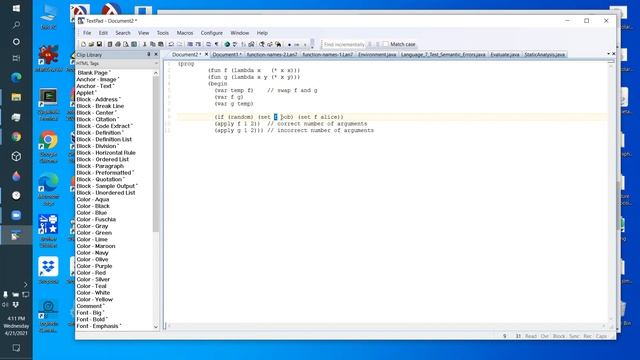Select 'Color - Fuschia' clip entry

(x=96, y=220)
